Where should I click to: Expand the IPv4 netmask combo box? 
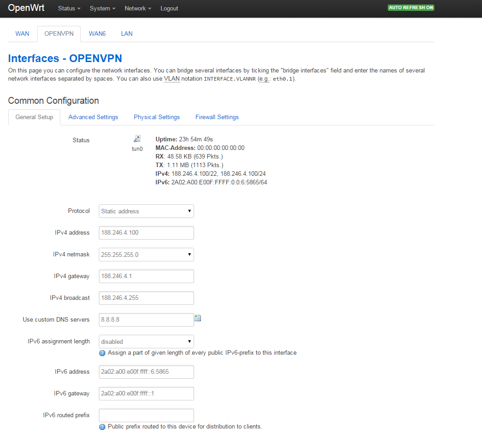(146, 255)
